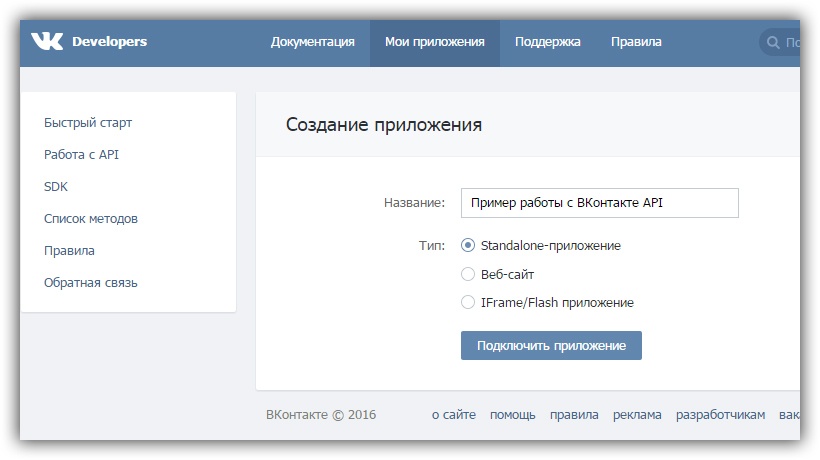Open the Документация tab

click(313, 42)
